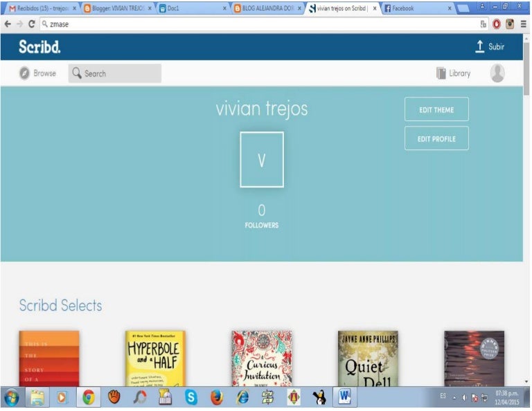Open File Explorer from taskbar

click(37, 397)
